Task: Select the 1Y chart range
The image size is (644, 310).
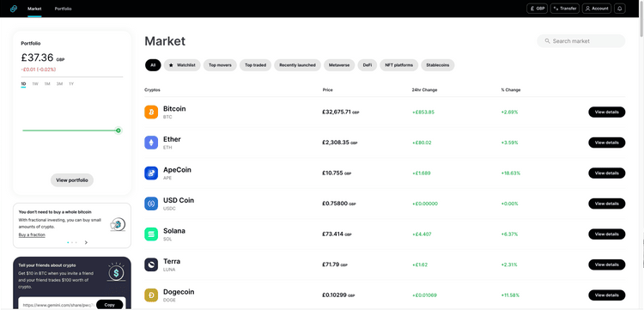Action: pos(71,84)
